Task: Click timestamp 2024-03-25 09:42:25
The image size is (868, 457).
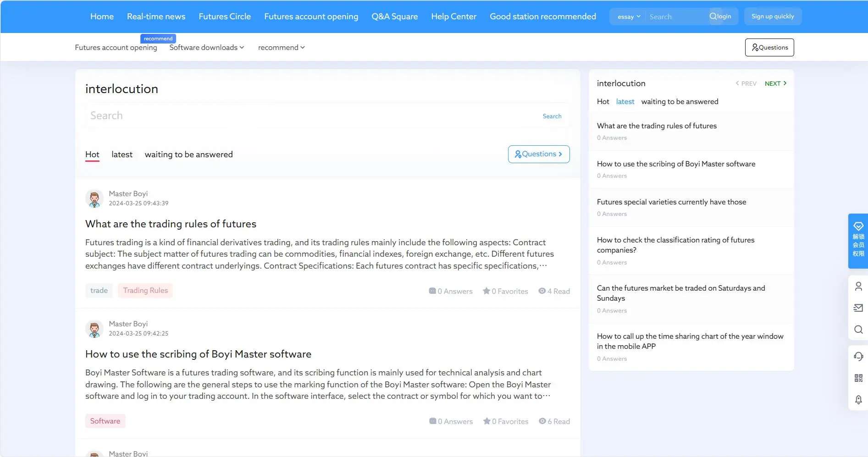Action: tap(138, 333)
